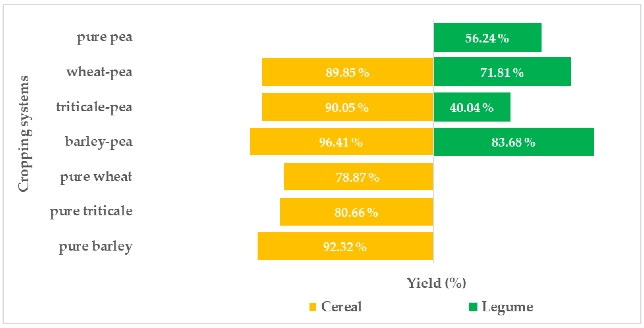Viewport: 644px width, 328px height.
Task: Select the Cropping systems axis title
Action: 24,134
